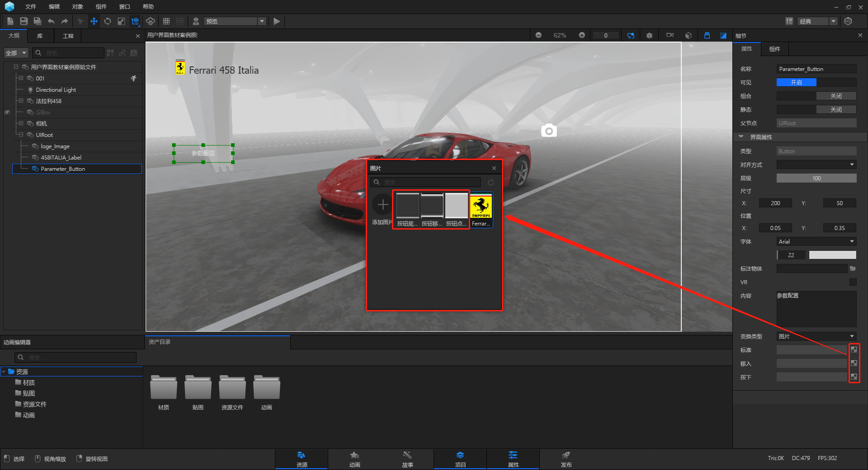The height and width of the screenshot is (470, 868).
Task: Click the cloud hexagon icon at top right
Action: [848, 21]
